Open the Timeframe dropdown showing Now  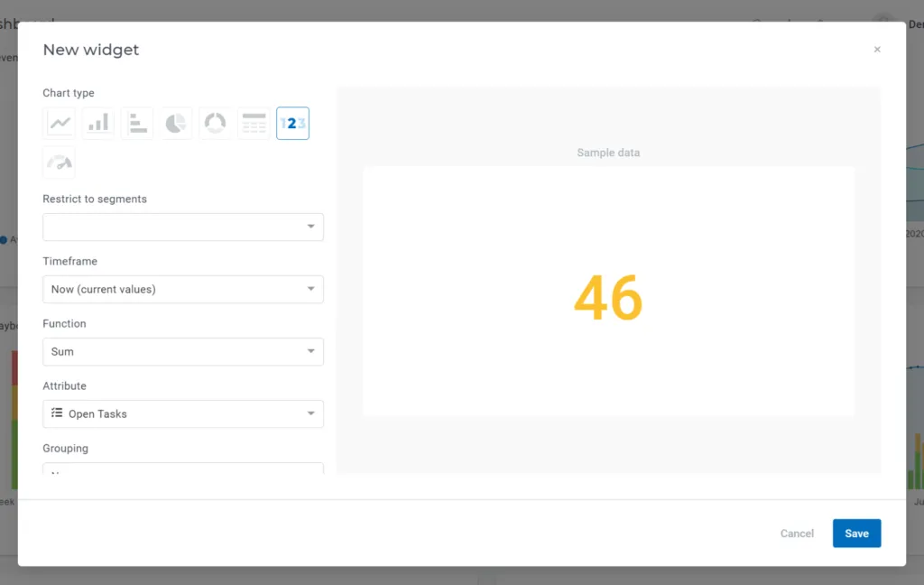(x=182, y=290)
